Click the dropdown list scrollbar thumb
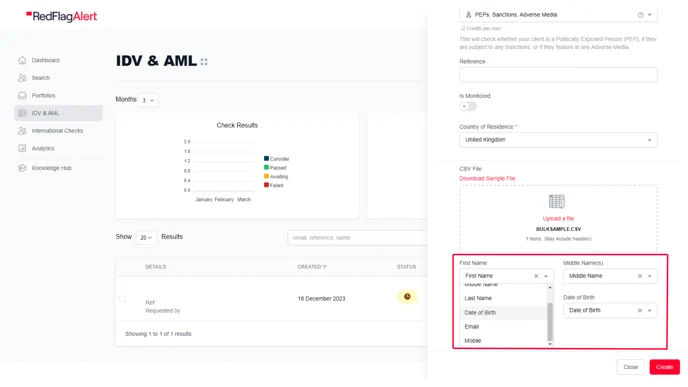This screenshot has height=387, width=688. [550, 322]
